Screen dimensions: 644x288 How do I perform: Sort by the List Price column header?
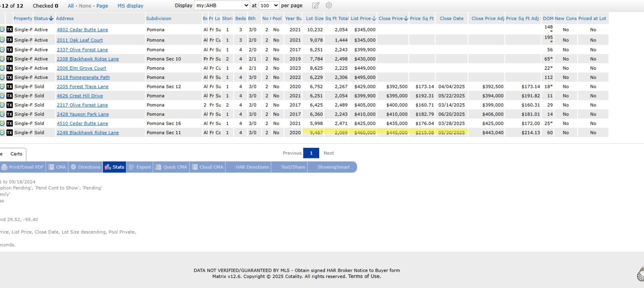click(361, 19)
